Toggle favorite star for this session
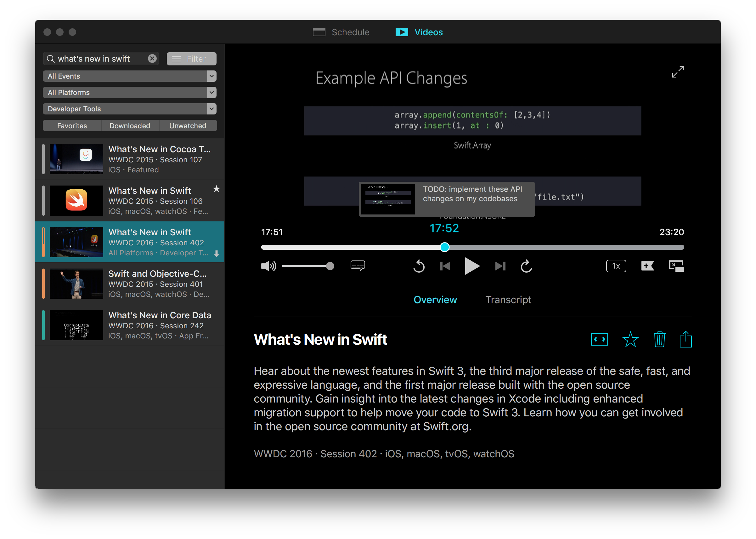Viewport: 756px width, 539px height. (x=630, y=340)
